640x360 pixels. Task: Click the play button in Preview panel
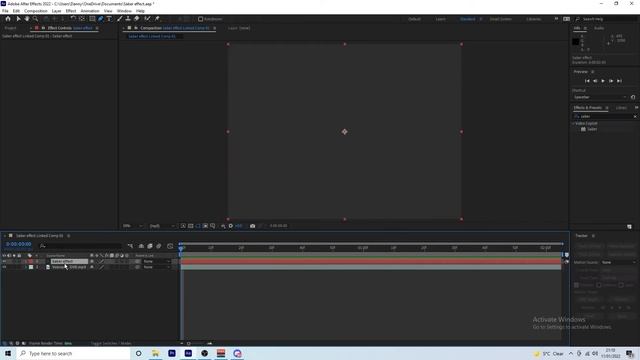tap(603, 81)
